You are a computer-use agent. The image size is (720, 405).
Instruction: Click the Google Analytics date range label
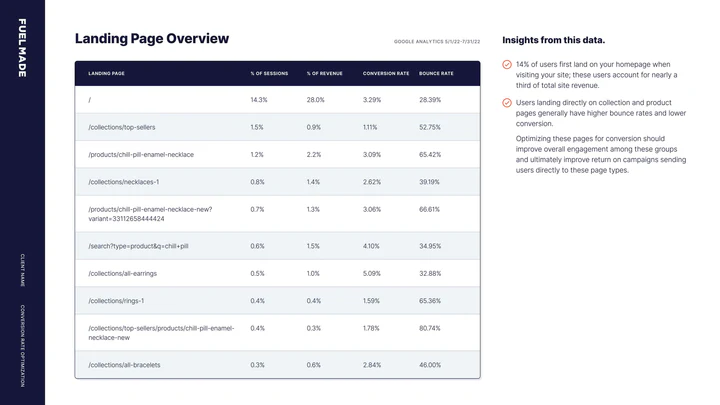coord(436,42)
